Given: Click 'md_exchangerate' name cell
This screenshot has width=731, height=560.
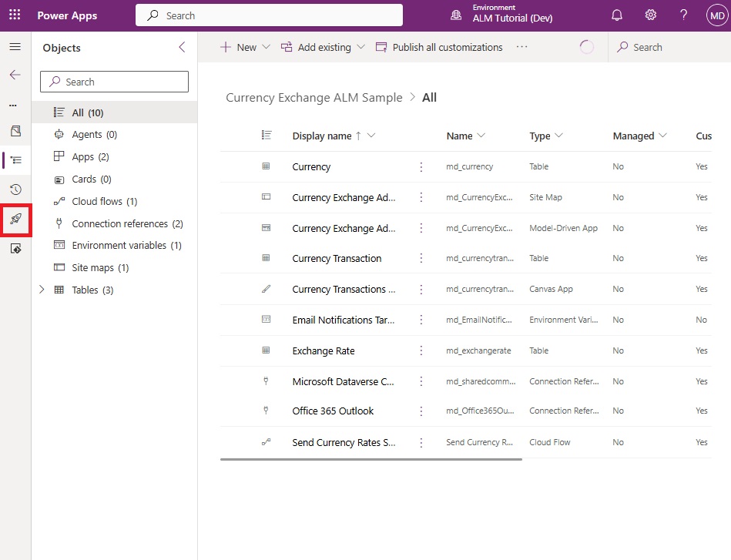Looking at the screenshot, I should [478, 350].
